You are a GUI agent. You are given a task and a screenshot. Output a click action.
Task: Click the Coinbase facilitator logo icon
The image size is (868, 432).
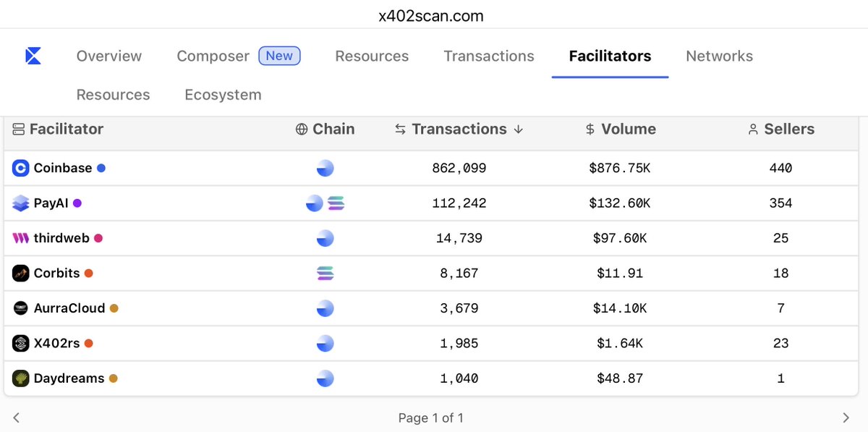pos(20,168)
